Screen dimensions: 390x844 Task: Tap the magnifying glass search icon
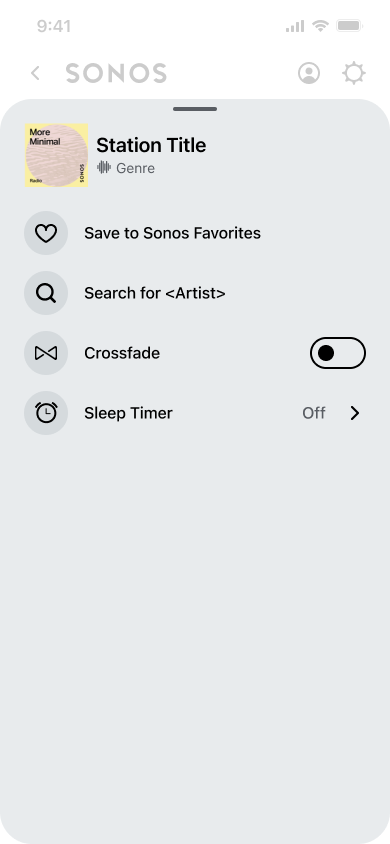click(46, 293)
